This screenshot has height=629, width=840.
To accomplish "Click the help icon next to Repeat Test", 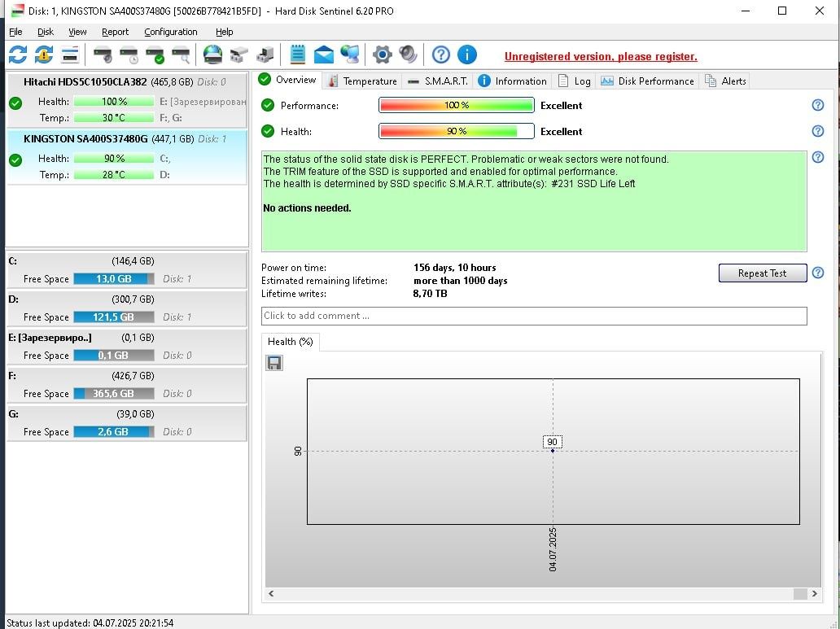I will point(817,273).
